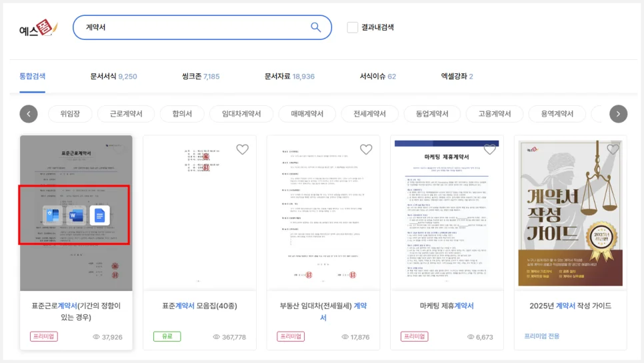Open the 씽크존 tab
644x363 pixels.
coord(201,77)
